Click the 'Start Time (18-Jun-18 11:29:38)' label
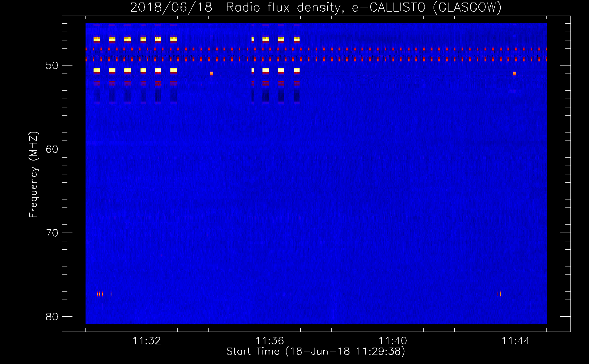 pyautogui.click(x=316, y=352)
